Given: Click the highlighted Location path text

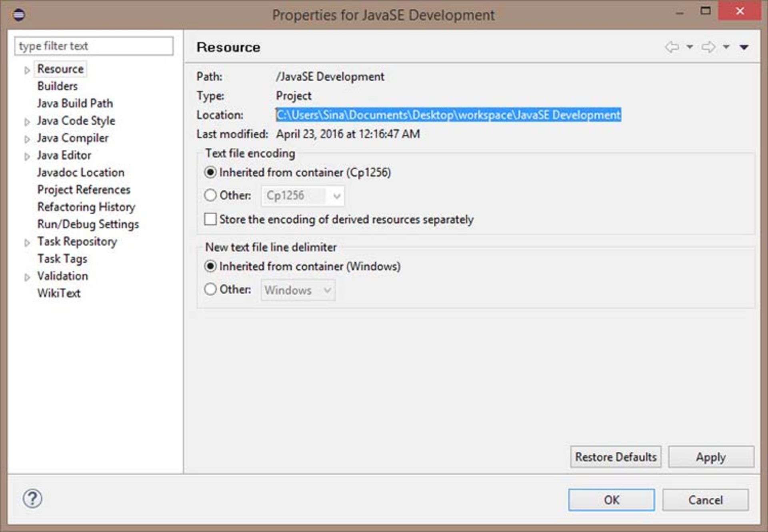Looking at the screenshot, I should click(448, 115).
